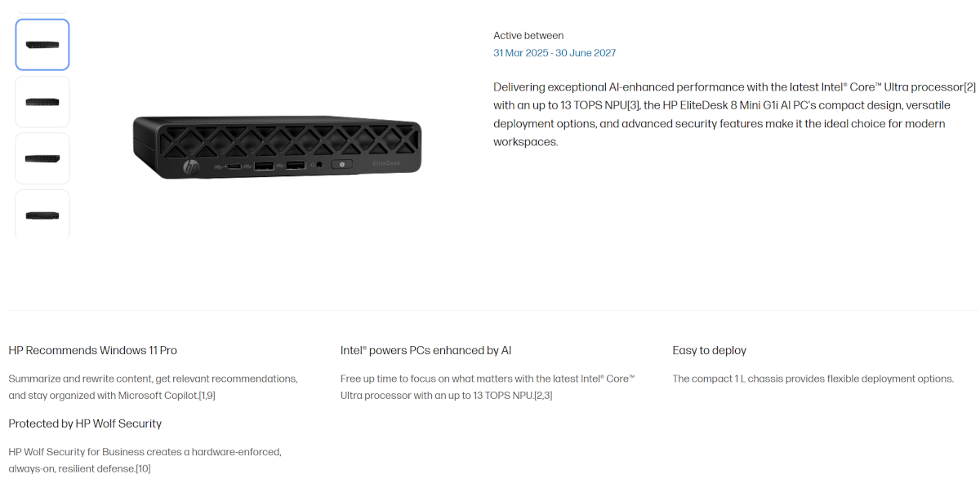The width and height of the screenshot is (980, 483).
Task: Click the headphone jack on the device front
Action: [x=318, y=164]
